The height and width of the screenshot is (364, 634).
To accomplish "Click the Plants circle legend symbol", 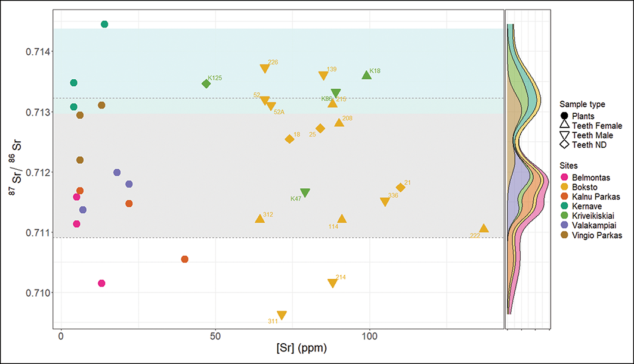I will click(564, 116).
